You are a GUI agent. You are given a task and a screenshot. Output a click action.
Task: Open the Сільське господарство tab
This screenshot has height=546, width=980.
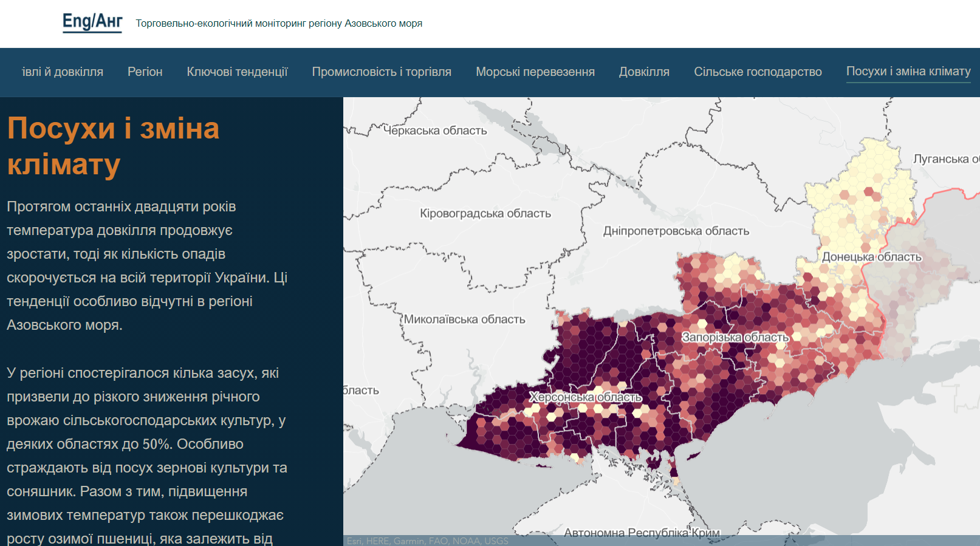click(758, 72)
